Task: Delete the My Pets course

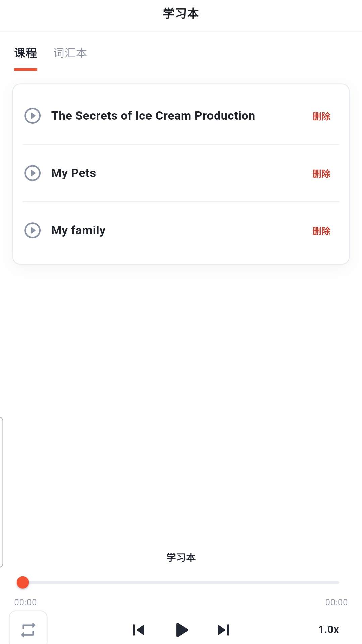Action: pos(321,174)
